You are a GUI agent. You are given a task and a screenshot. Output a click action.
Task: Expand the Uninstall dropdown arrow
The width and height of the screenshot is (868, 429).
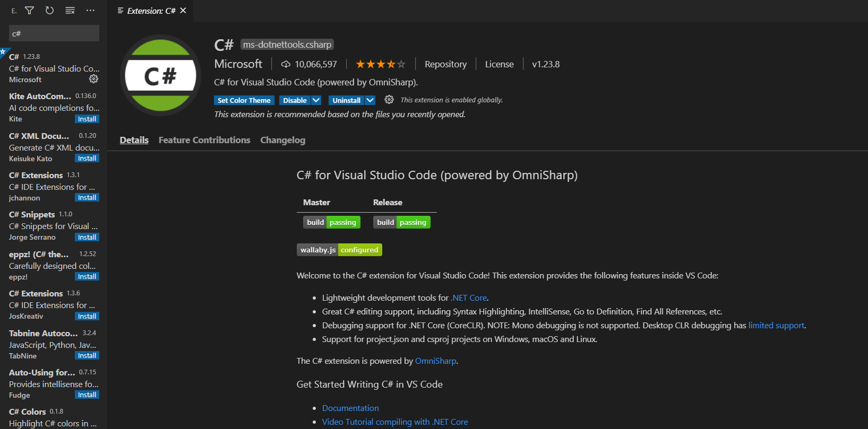(371, 100)
